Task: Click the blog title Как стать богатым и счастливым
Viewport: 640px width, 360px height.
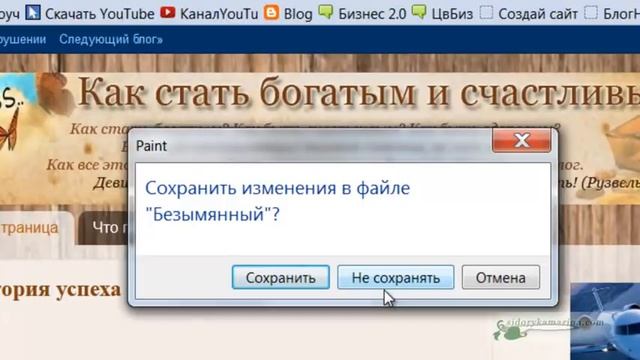Action: [x=358, y=92]
